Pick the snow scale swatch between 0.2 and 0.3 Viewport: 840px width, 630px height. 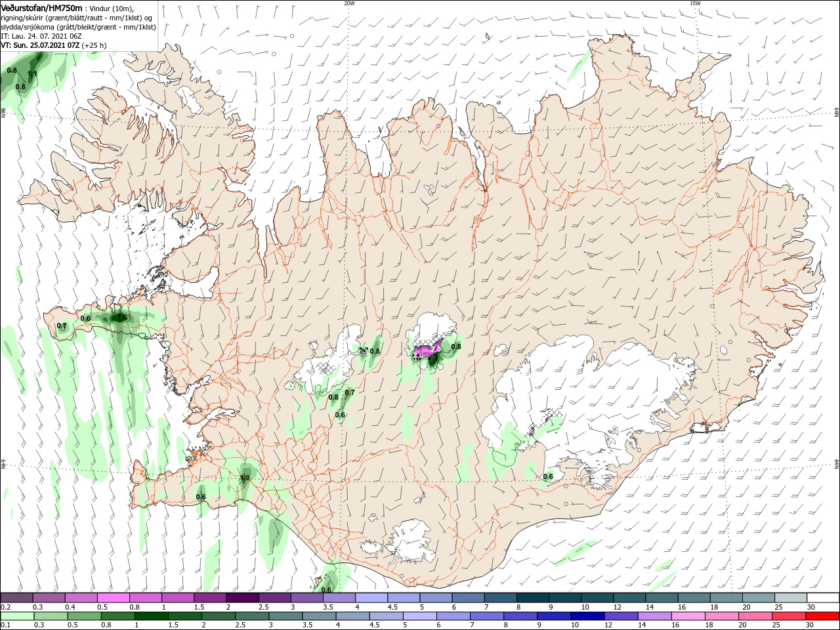click(17, 598)
